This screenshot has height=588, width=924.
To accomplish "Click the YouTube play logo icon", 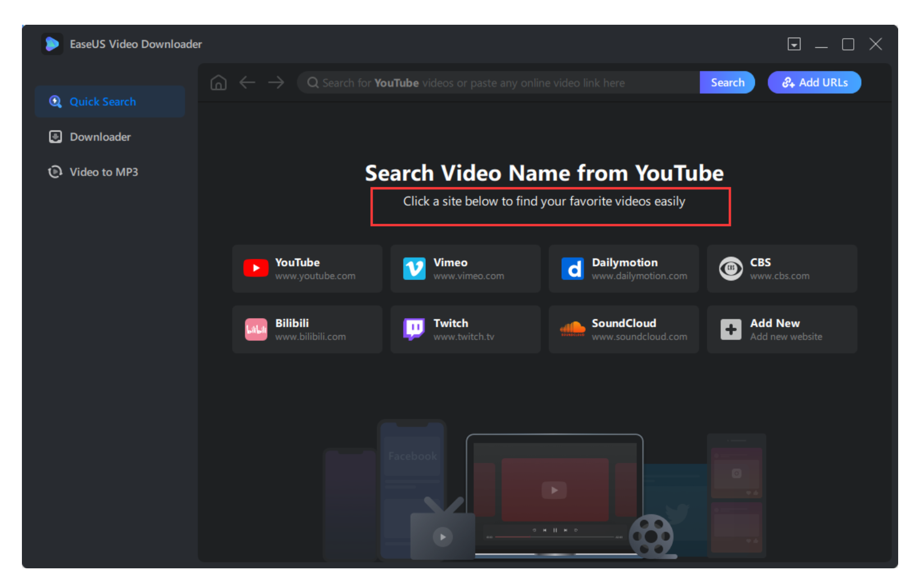I will (256, 268).
